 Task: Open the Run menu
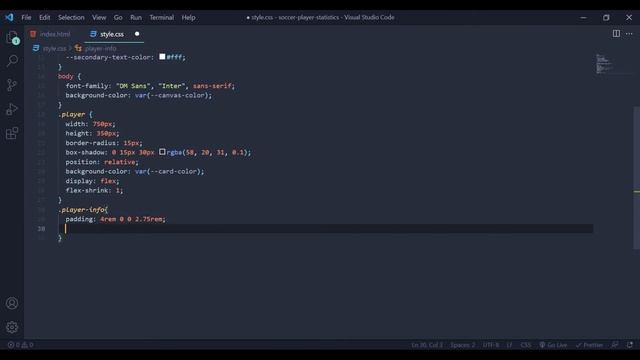pos(136,18)
